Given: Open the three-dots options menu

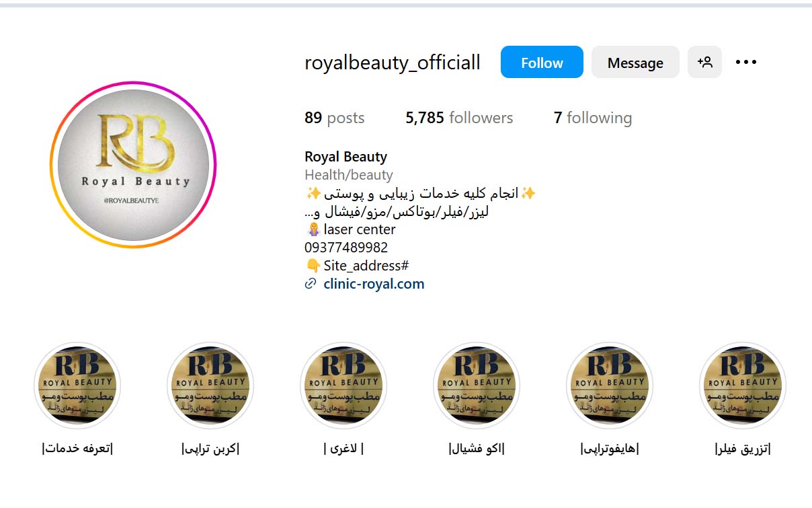Looking at the screenshot, I should point(746,63).
